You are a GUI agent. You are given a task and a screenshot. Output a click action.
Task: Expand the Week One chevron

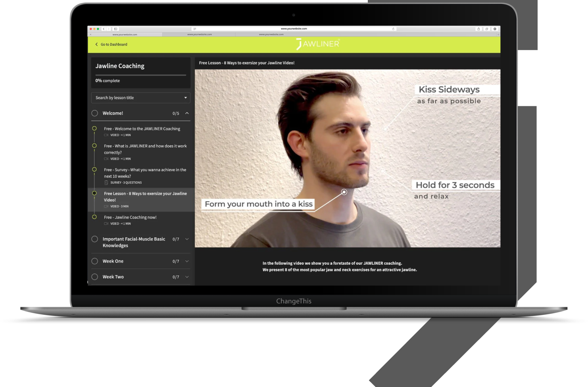coord(187,261)
